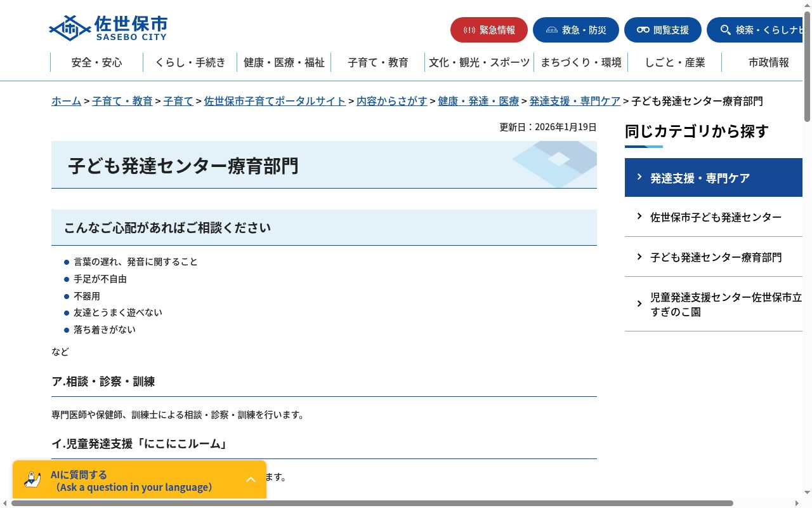The width and height of the screenshot is (812, 508).
Task: Open sidebar 児童発達支援センター佐世保市立すぎのこ園 link
Action: pyautogui.click(x=714, y=304)
